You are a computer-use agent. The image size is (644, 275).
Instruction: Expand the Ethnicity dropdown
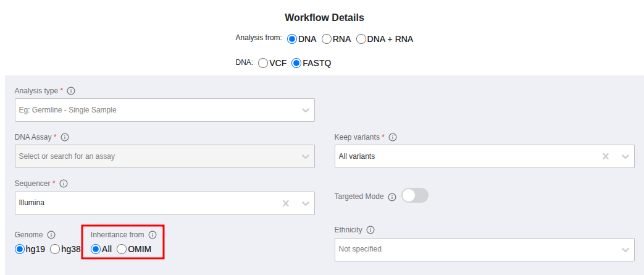484,249
